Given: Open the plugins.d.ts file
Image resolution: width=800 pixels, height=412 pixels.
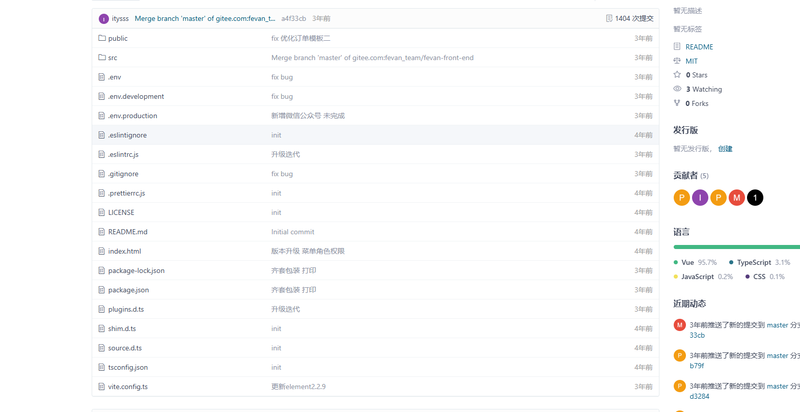Looking at the screenshot, I should pyautogui.click(x=126, y=309).
